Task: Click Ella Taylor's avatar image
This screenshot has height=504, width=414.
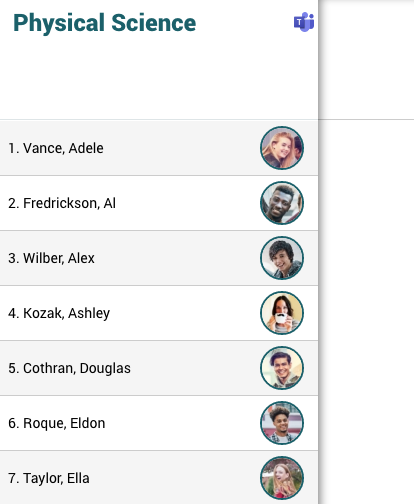Action: pos(282,478)
